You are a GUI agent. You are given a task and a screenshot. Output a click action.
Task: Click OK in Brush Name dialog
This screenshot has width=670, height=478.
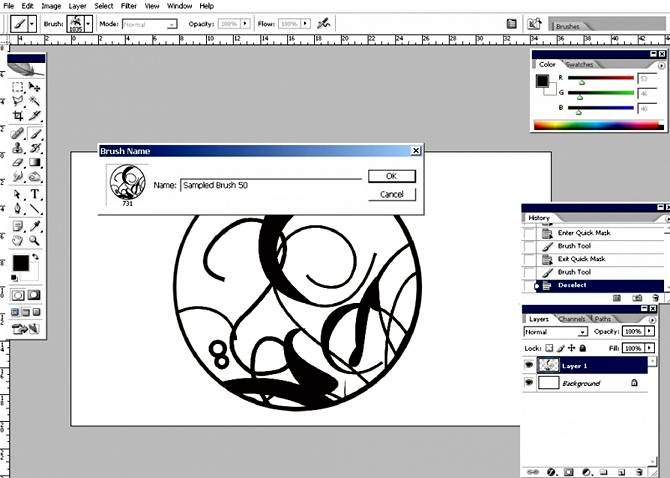coord(391,176)
